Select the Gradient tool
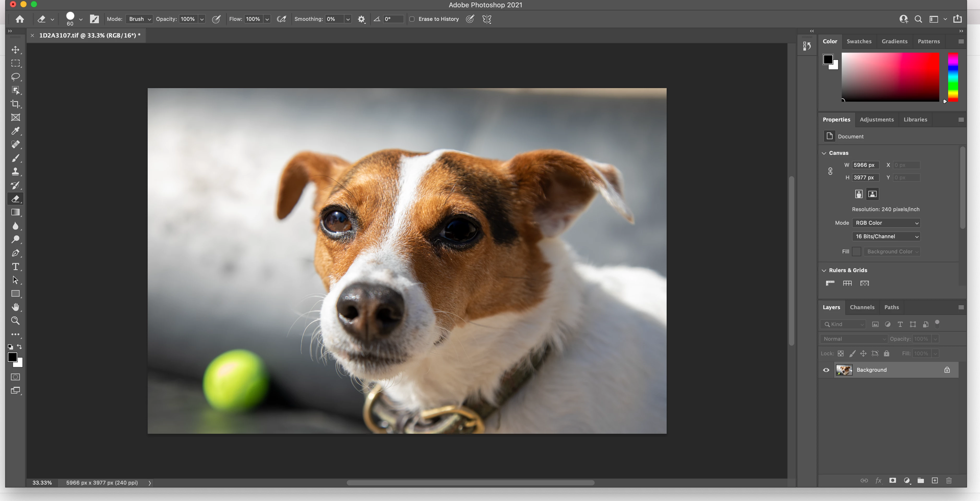 15,212
